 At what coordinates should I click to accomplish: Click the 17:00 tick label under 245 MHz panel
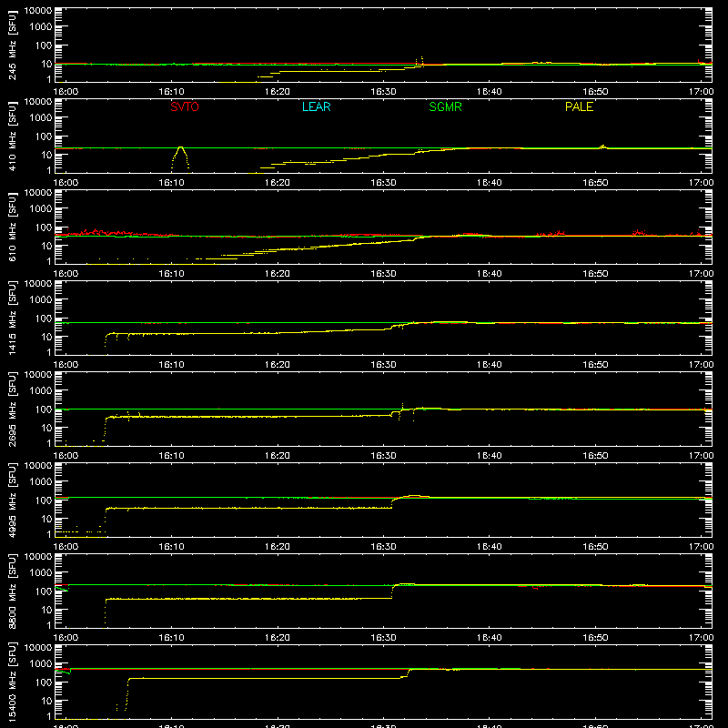coord(701,92)
